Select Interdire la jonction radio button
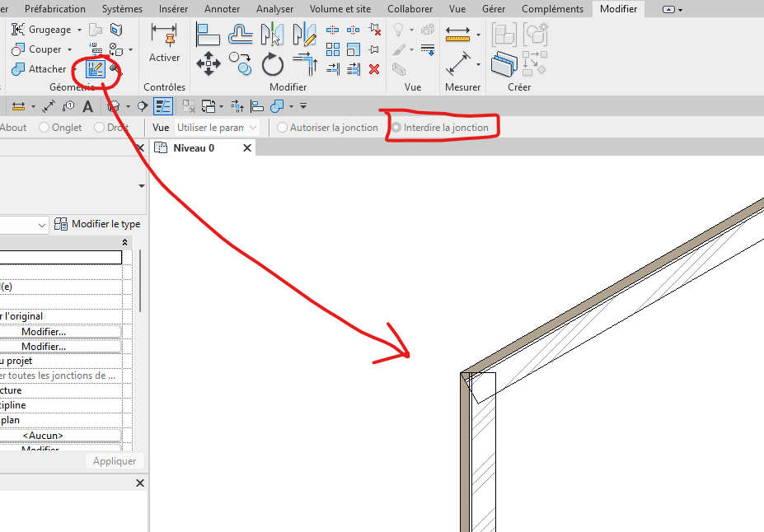Viewport: 764px width, 532px height. (440, 128)
